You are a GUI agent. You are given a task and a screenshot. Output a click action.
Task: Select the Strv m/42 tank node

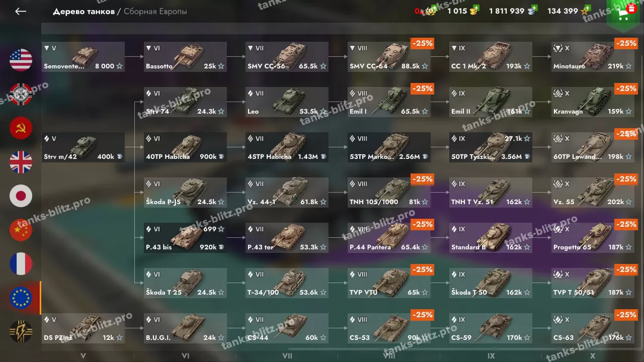pyautogui.click(x=83, y=147)
